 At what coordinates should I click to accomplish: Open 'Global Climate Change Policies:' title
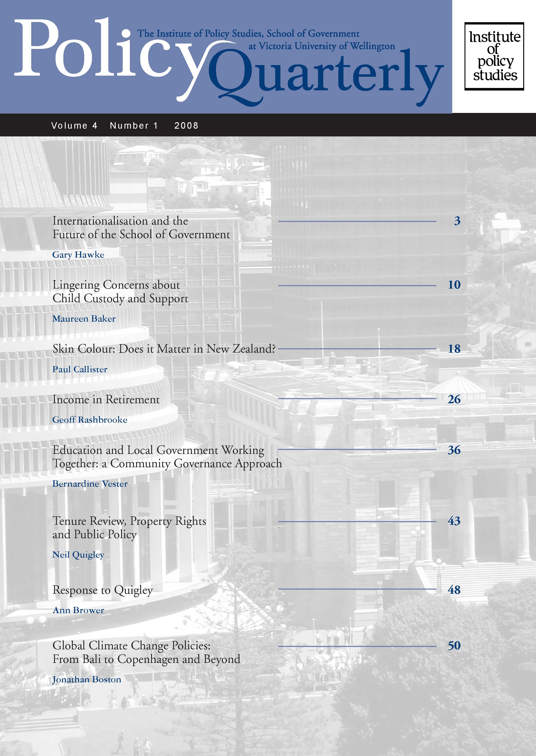point(131,646)
